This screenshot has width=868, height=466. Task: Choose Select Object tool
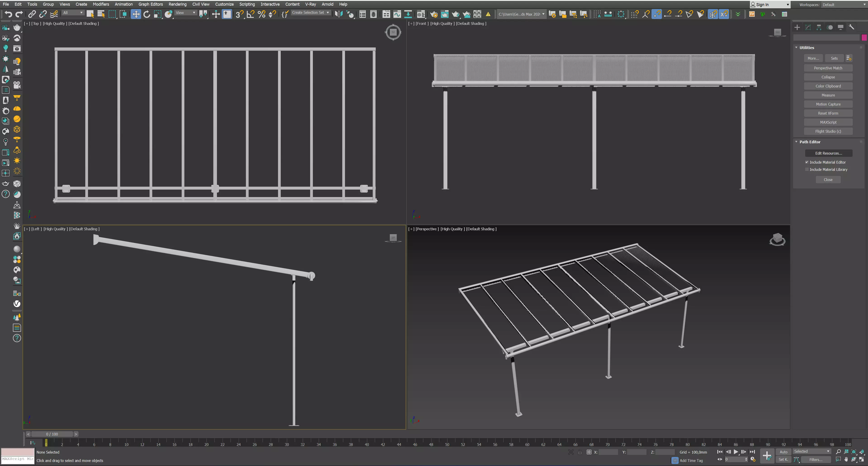(90, 14)
